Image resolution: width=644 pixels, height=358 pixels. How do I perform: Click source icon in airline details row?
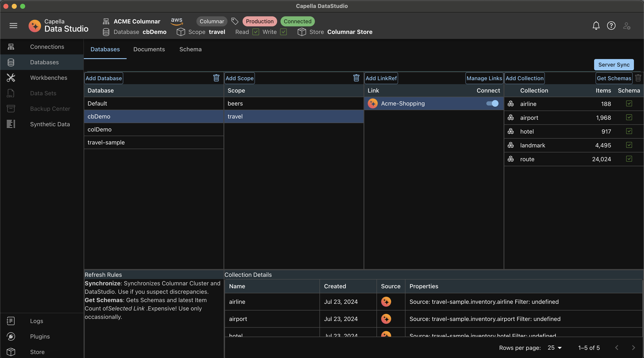point(386,302)
